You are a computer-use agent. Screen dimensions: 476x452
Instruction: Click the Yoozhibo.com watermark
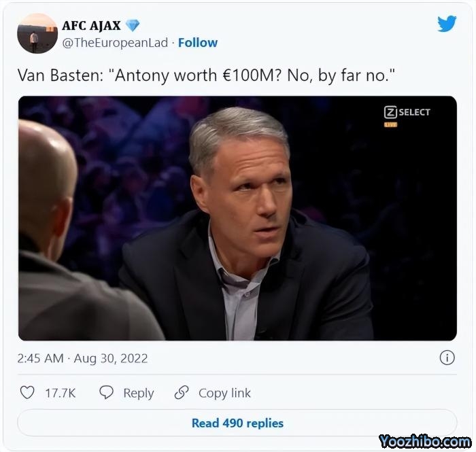click(425, 441)
